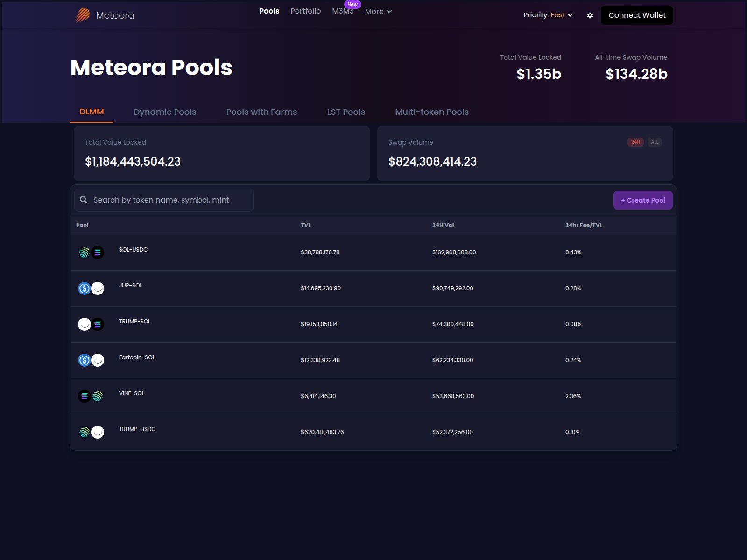Click the TVL value $620,481,483.76
Screen dimensions: 747x560
pyautogui.click(x=322, y=432)
